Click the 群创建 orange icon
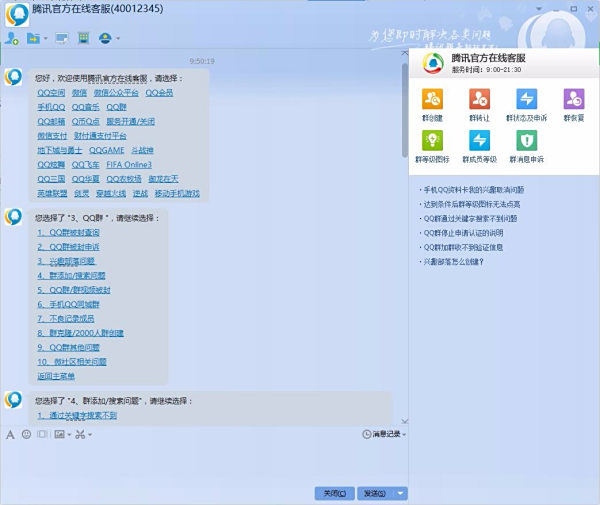The width and height of the screenshot is (600, 505). pyautogui.click(x=432, y=99)
